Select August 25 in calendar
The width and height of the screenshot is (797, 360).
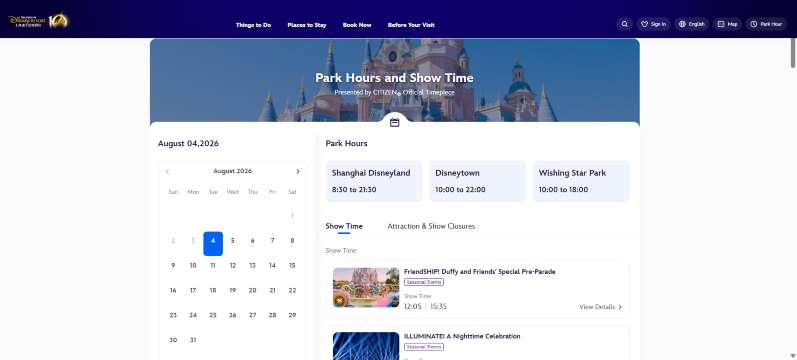[x=213, y=315]
